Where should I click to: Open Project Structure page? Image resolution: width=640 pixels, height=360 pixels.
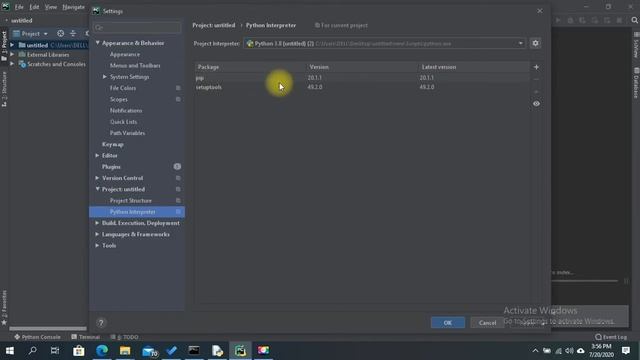131,201
